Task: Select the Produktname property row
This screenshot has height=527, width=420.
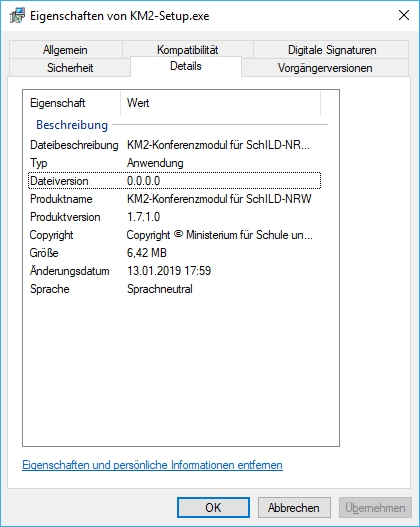Action: [x=174, y=199]
